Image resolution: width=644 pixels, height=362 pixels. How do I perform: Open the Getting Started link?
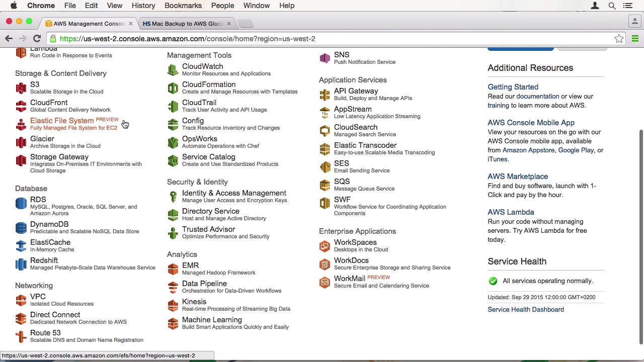(x=513, y=87)
